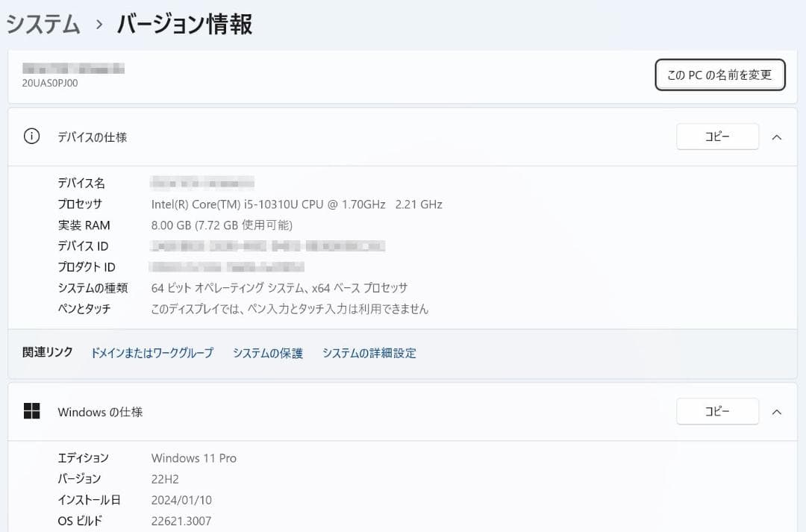
Task: Select the Windows 11 Pro edition value
Action: [x=194, y=457]
